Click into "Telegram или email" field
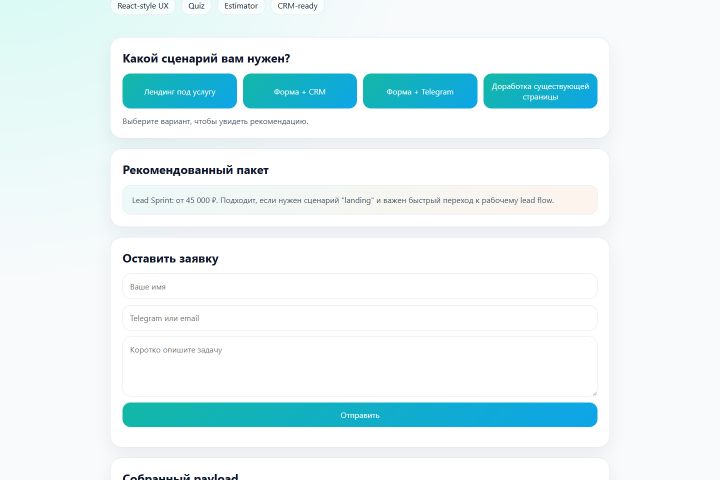Viewport: 720px width, 480px height. coord(360,318)
